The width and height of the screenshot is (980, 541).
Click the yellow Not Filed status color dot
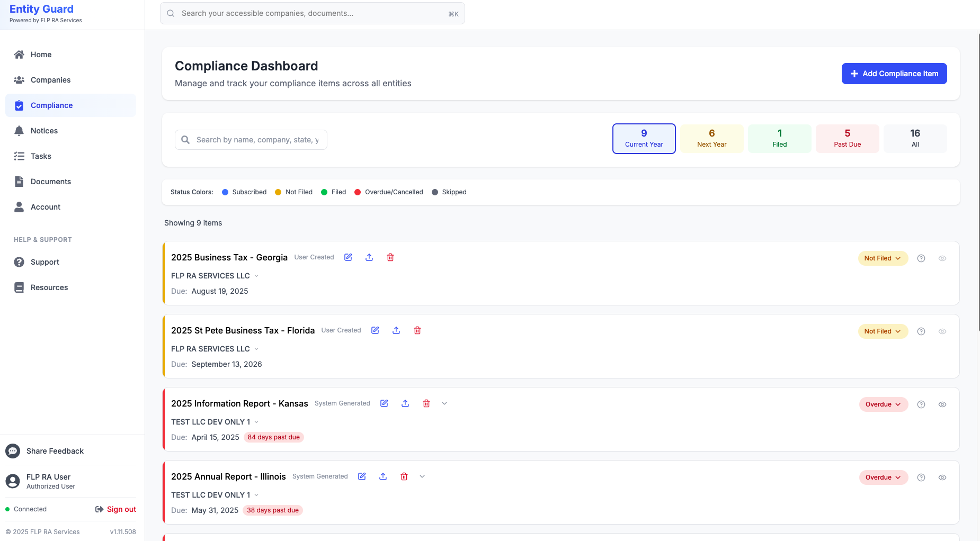pyautogui.click(x=278, y=192)
